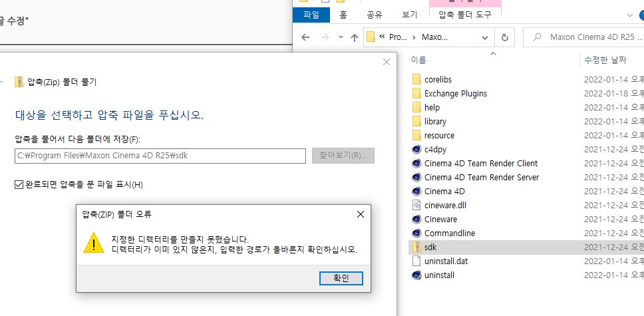Viewport: 644px width, 316px height.
Task: Click the Exchange Plugins folder icon
Action: [416, 93]
